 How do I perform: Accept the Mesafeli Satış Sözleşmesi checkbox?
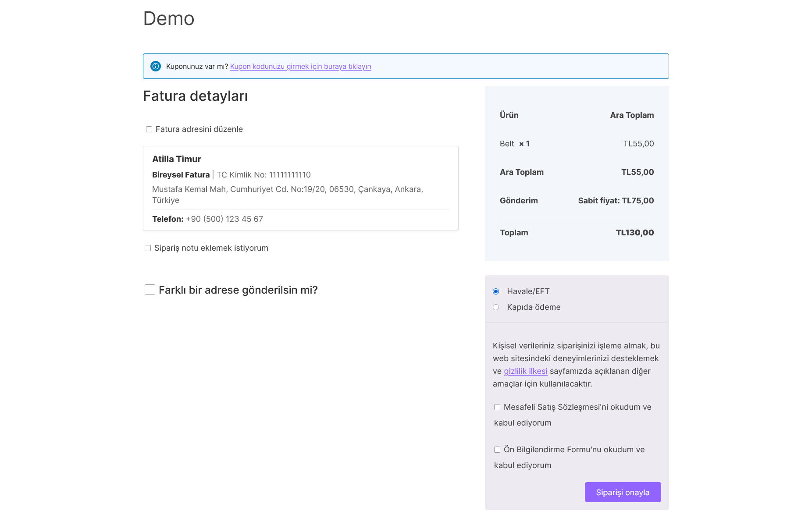[497, 407]
